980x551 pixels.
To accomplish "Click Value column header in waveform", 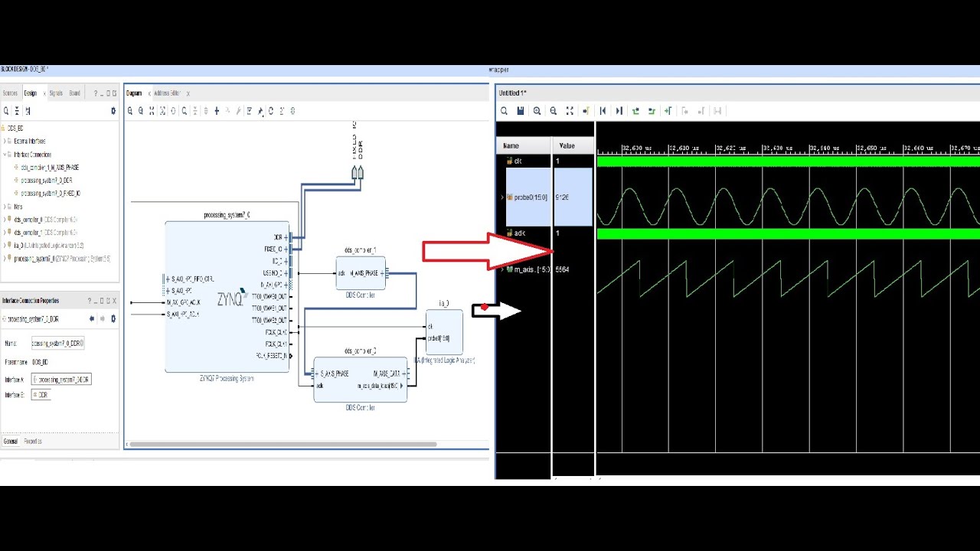I will (x=573, y=145).
